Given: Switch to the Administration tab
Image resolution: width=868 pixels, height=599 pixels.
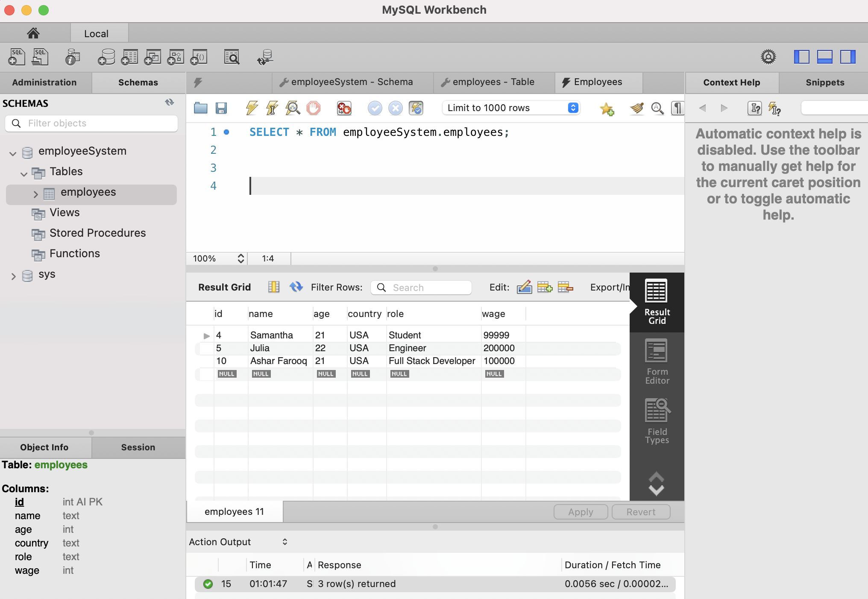Looking at the screenshot, I should pyautogui.click(x=44, y=82).
